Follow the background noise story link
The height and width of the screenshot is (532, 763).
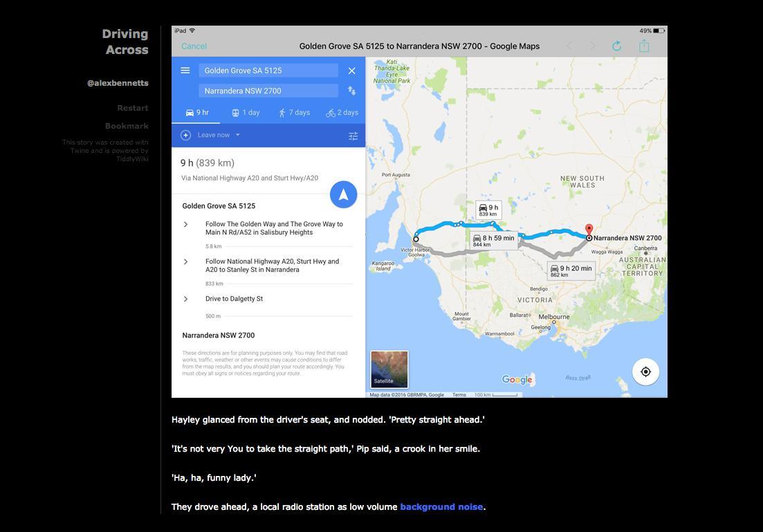(x=441, y=506)
